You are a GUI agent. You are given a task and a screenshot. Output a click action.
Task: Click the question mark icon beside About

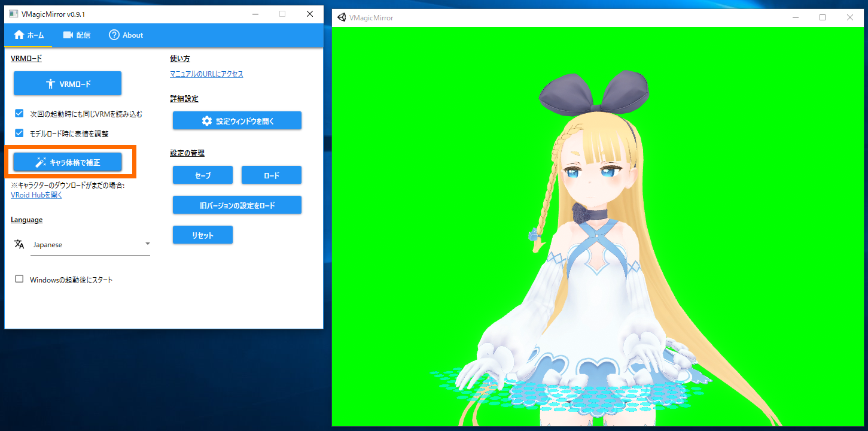[x=114, y=35]
